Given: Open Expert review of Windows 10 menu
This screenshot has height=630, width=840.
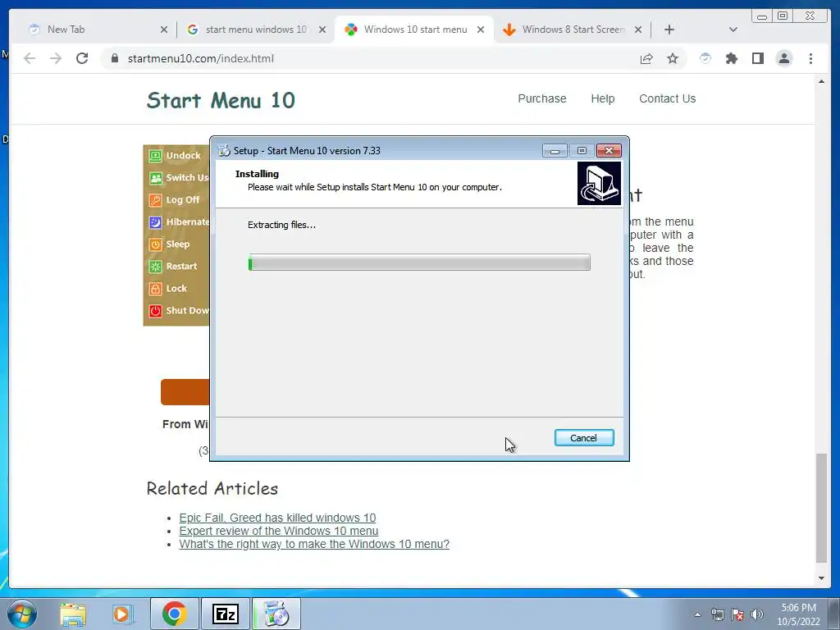Looking at the screenshot, I should (x=279, y=531).
